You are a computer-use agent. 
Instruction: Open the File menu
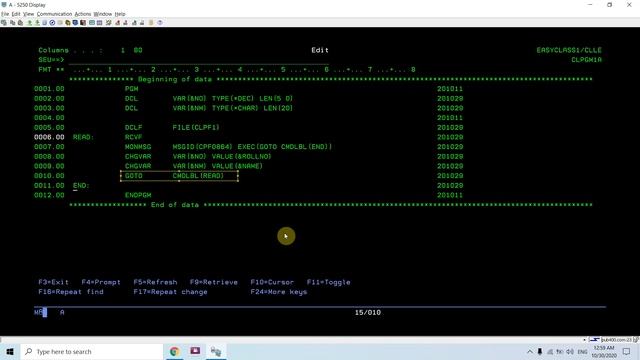(5, 14)
